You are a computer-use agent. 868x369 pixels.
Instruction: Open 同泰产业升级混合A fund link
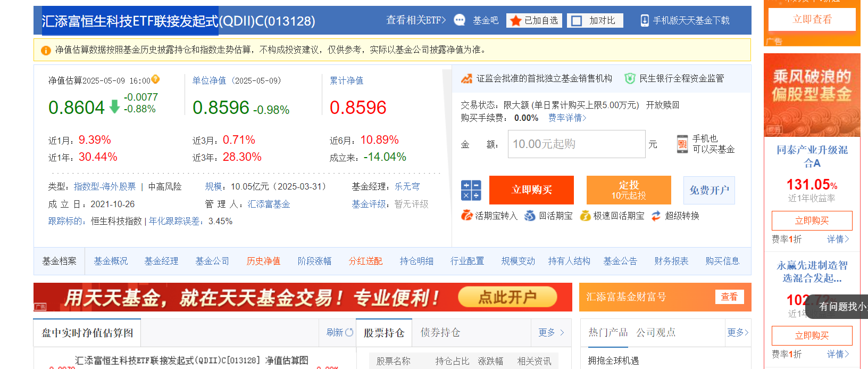(x=812, y=156)
